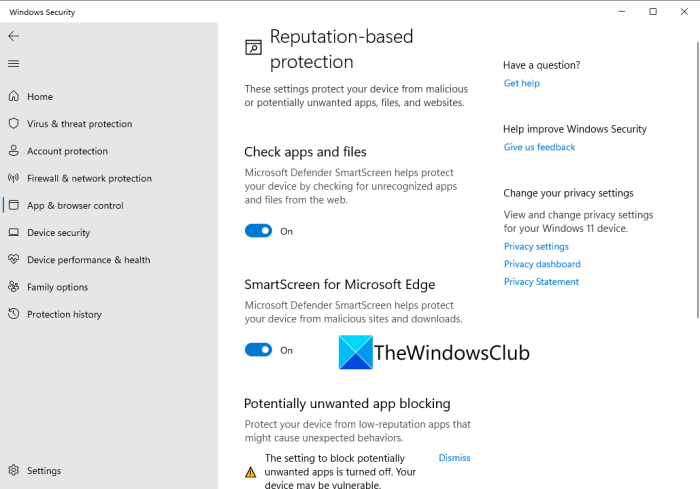Read the Privacy Statement link
This screenshot has width=700, height=489.
pyautogui.click(x=541, y=282)
